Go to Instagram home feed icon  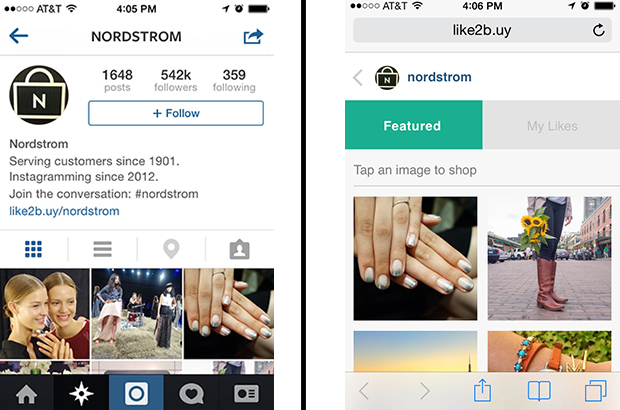(x=26, y=394)
